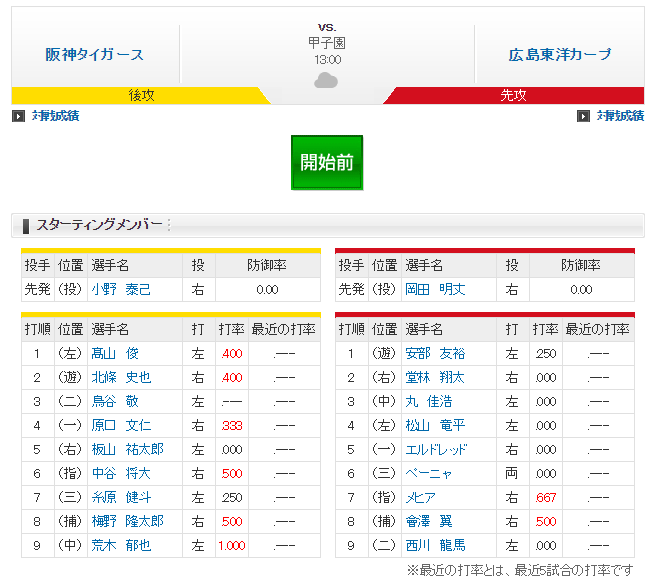
Task: Click .500 batting average for 梅野 隆太郎
Action: [x=232, y=522]
